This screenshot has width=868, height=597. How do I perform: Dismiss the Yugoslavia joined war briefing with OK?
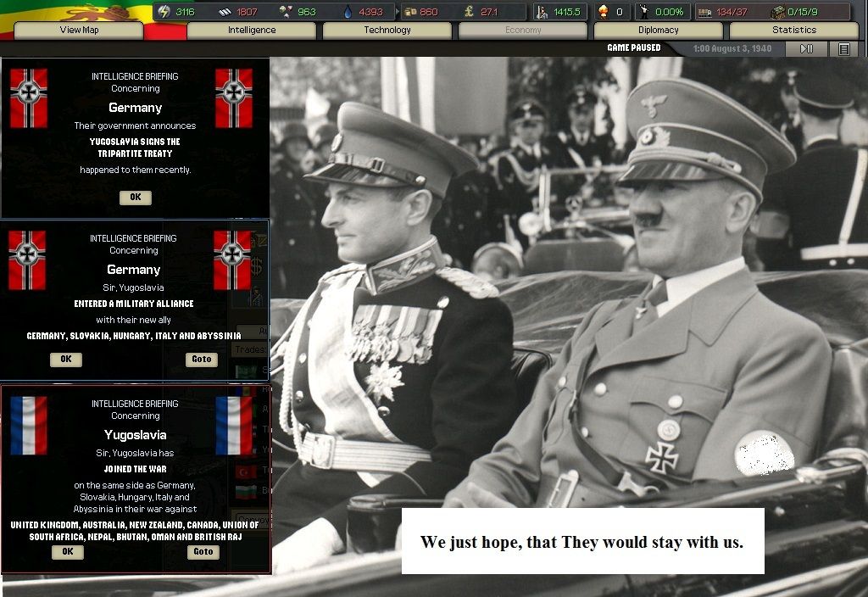(x=68, y=552)
